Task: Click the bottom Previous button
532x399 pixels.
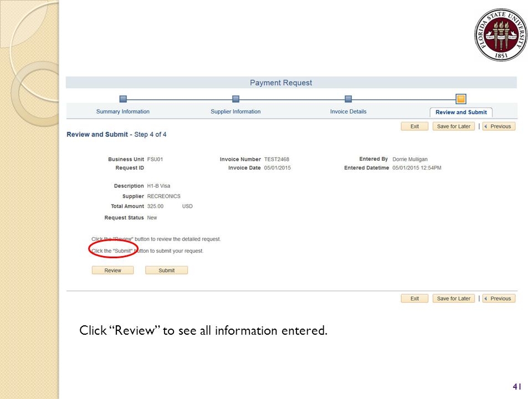Action: pos(499,299)
